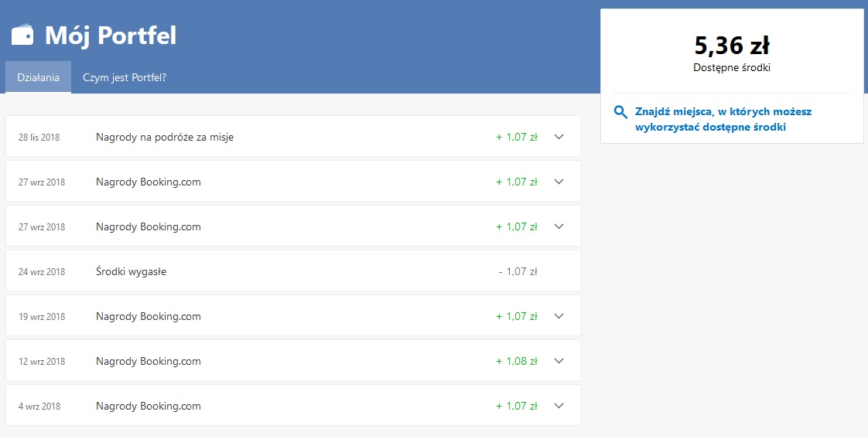
Task: Click the date 12 wrz 2018
Action: tap(42, 361)
